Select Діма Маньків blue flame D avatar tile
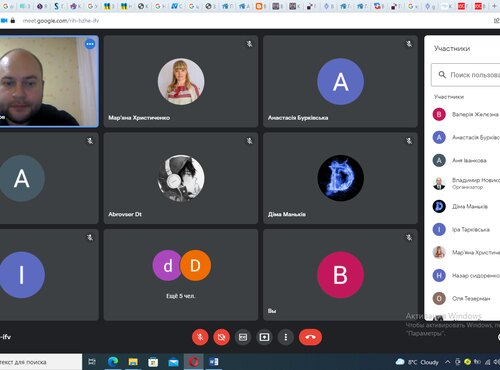This screenshot has height=370, width=500. tap(340, 178)
